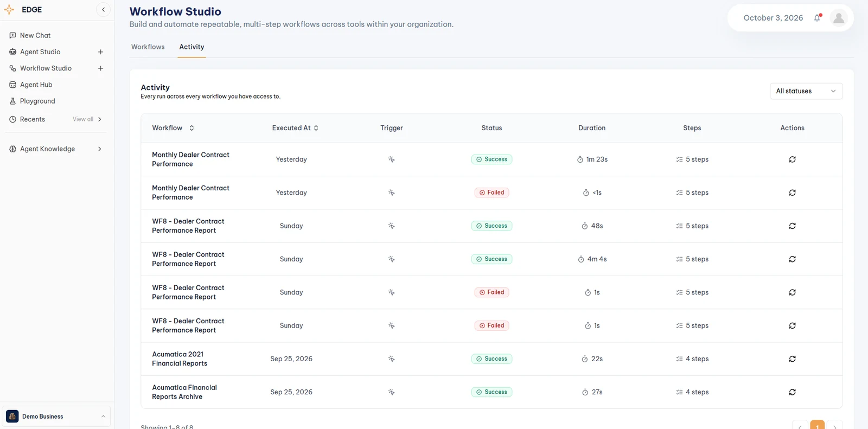Click the Failed badge of the <1s run
Screen dimensions: 868x429
[x=492, y=193]
